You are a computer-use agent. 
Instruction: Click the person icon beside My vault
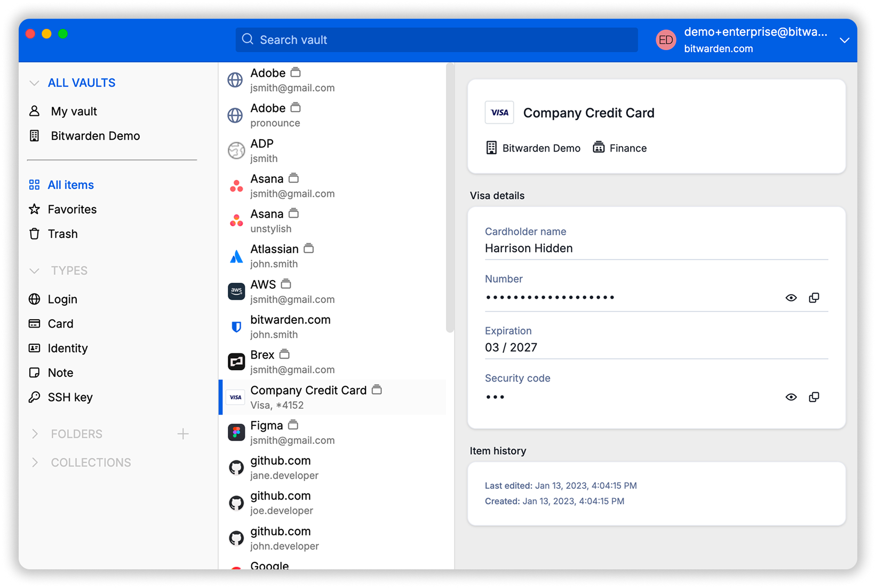click(34, 111)
